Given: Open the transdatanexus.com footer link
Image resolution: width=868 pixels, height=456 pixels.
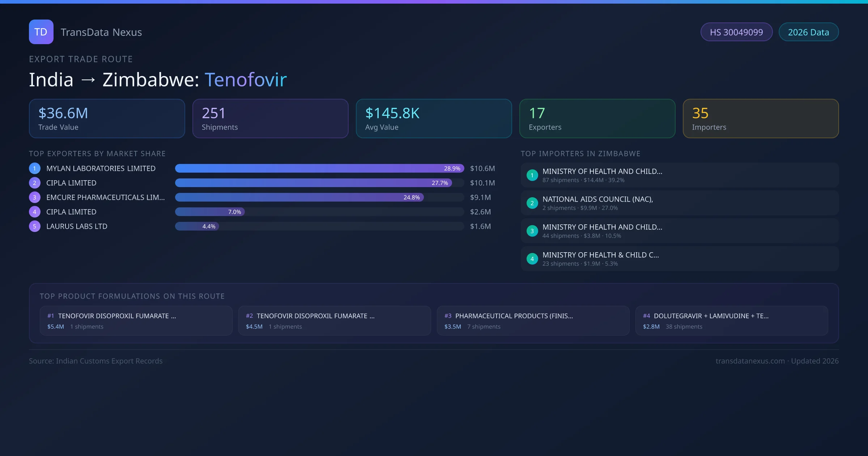Looking at the screenshot, I should (750, 361).
